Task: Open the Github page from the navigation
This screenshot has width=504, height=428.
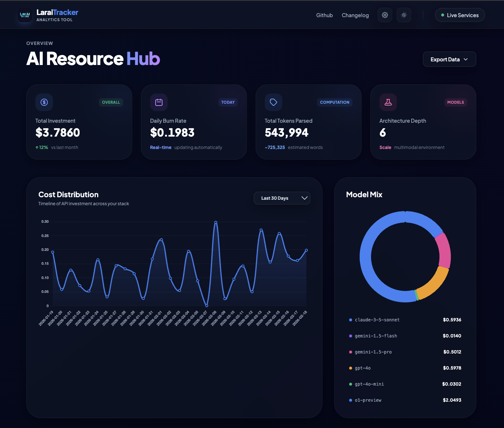Action: click(x=324, y=15)
